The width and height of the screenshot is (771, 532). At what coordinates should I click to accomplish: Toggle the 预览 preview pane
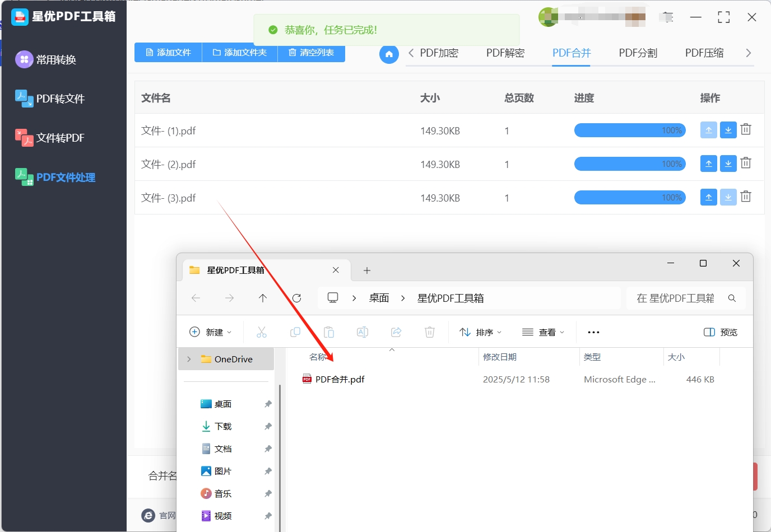721,332
